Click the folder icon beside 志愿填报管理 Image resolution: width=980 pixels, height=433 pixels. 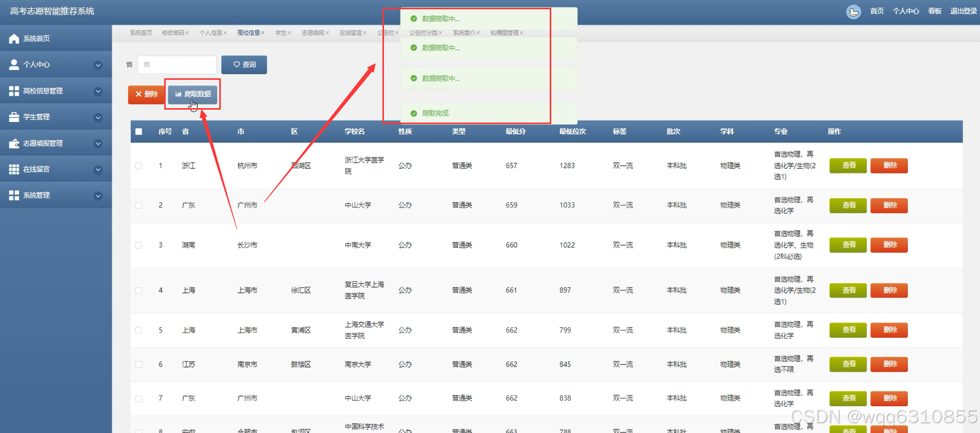[x=14, y=143]
